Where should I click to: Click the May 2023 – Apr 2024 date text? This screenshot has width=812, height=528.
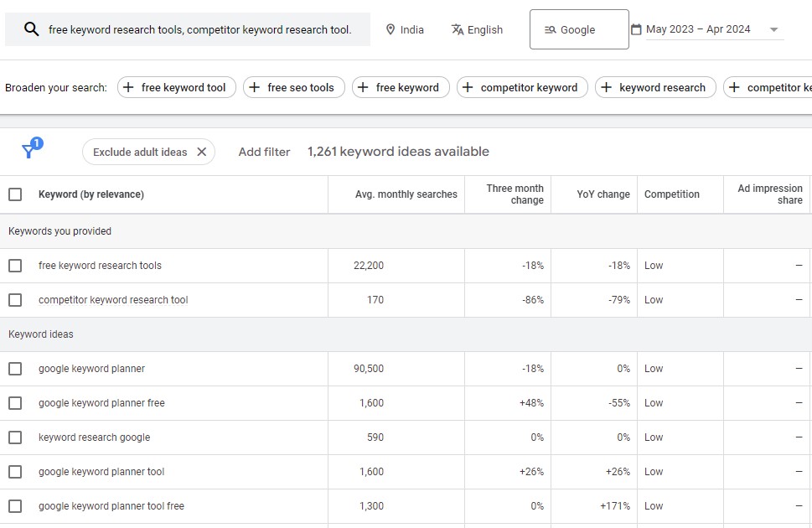698,29
